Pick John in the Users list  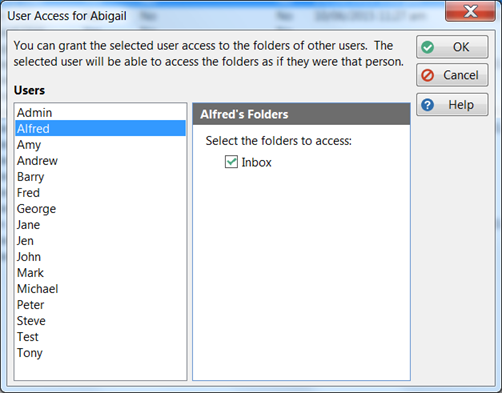pos(100,257)
